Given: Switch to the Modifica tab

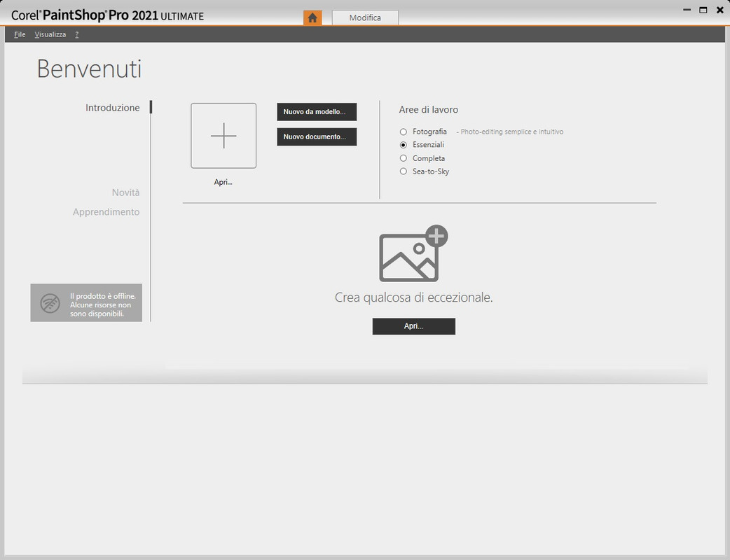Looking at the screenshot, I should pyautogui.click(x=365, y=17).
